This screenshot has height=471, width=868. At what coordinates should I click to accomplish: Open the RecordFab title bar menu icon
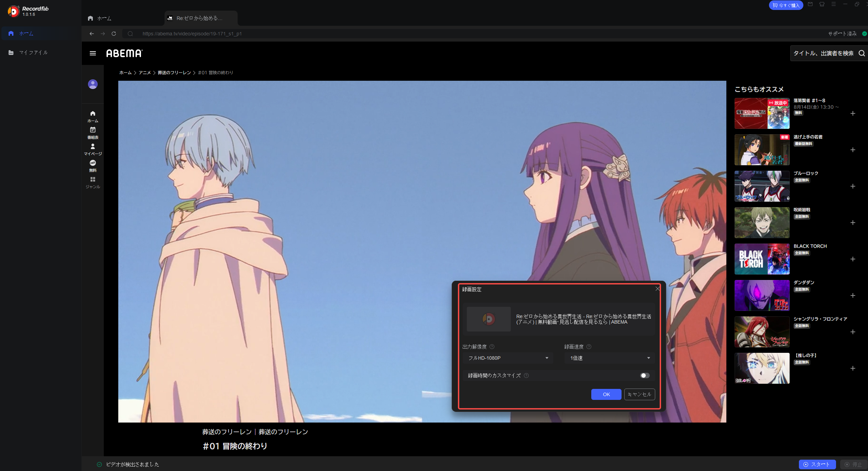[834, 4]
